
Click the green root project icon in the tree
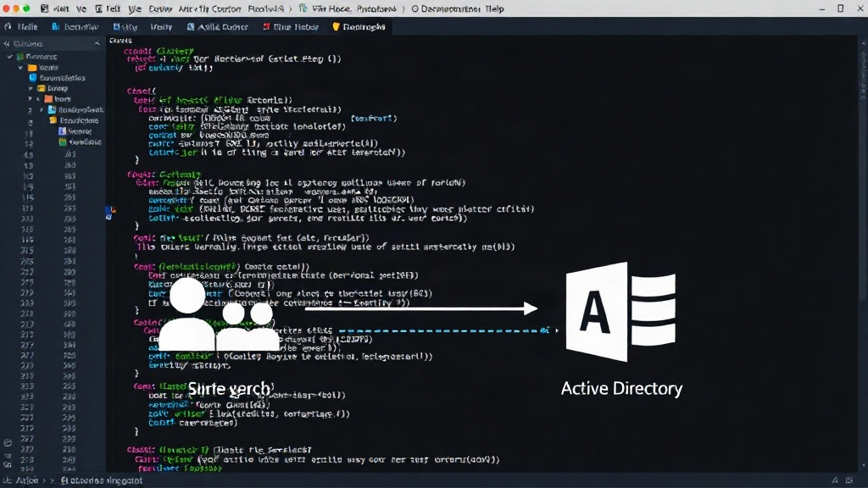click(x=20, y=57)
